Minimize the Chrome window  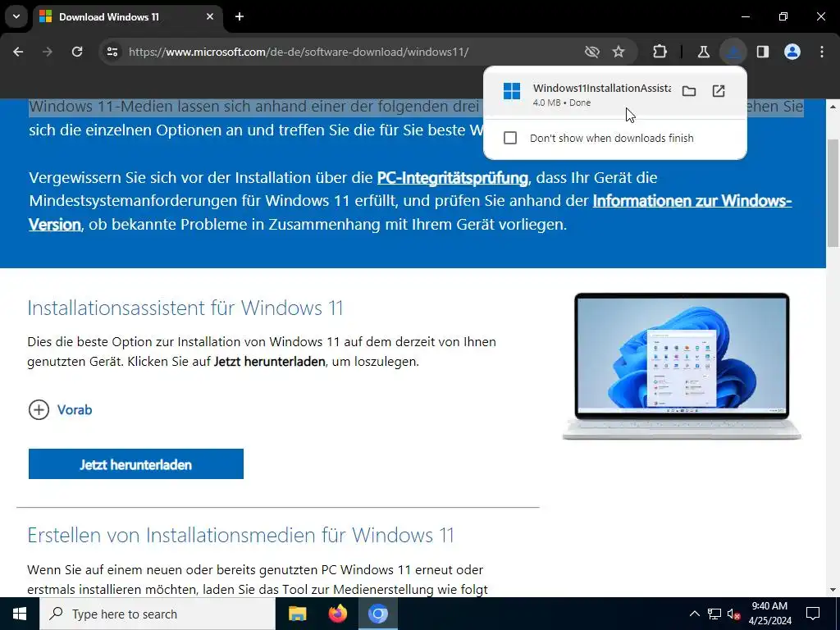click(x=745, y=16)
